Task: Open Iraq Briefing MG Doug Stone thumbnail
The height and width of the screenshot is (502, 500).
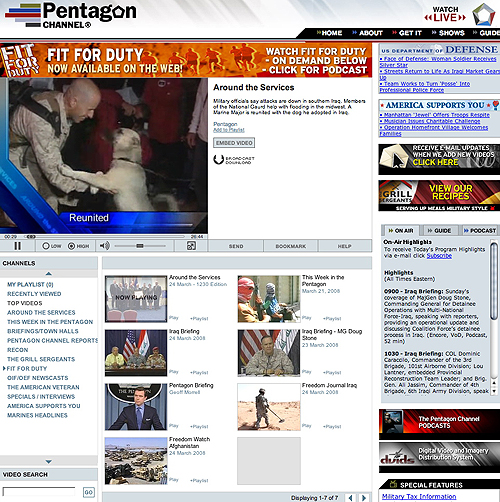Action: [x=269, y=353]
